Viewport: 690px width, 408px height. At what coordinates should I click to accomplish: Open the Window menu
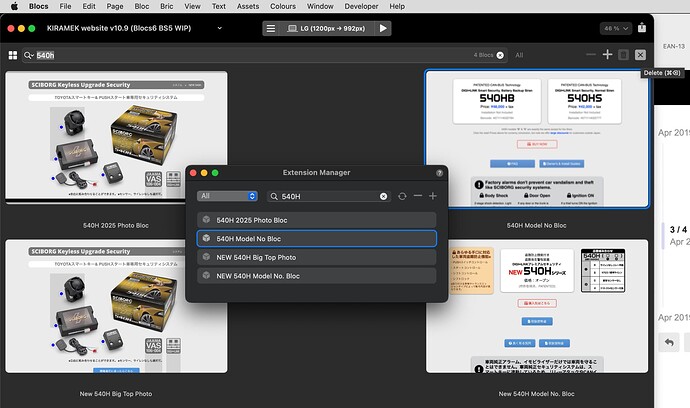[x=320, y=6]
